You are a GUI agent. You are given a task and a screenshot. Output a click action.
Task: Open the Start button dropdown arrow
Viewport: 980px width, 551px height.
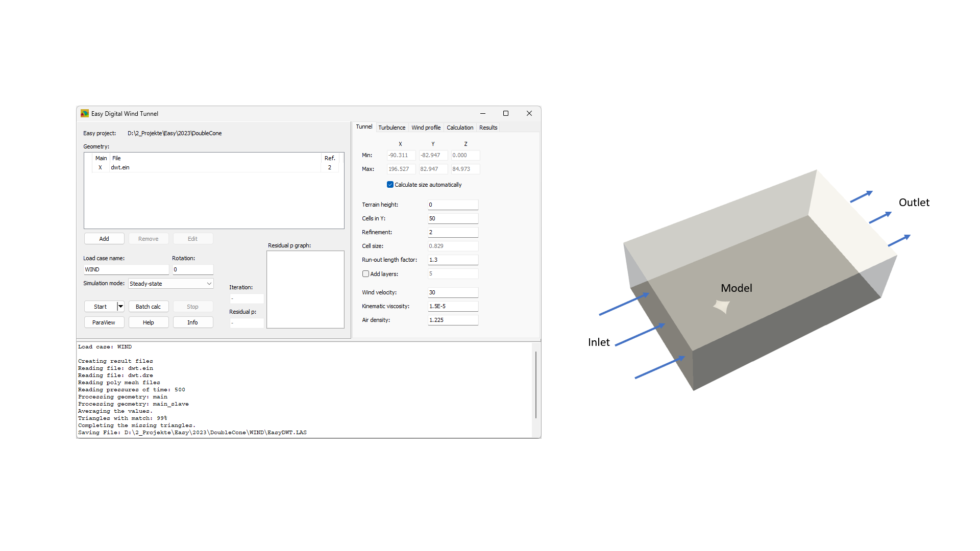pos(120,307)
